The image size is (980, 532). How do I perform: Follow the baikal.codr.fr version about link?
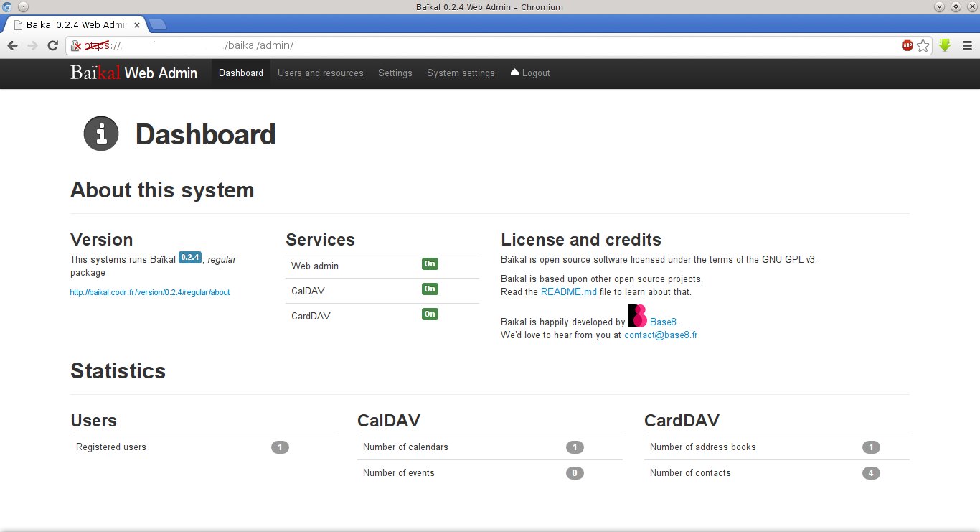(x=150, y=292)
